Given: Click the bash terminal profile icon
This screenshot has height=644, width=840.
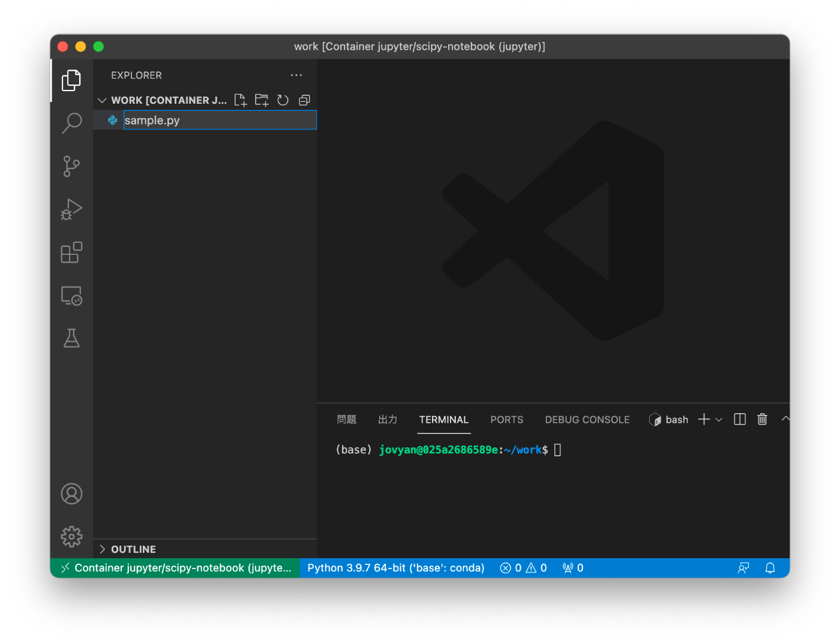Looking at the screenshot, I should [655, 420].
